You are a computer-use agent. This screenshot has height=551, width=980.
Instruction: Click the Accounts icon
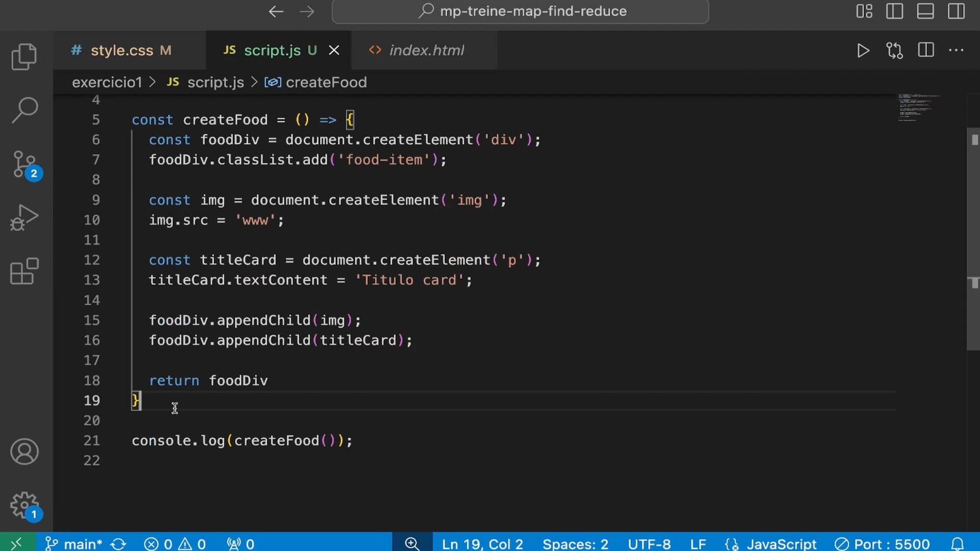pyautogui.click(x=24, y=452)
